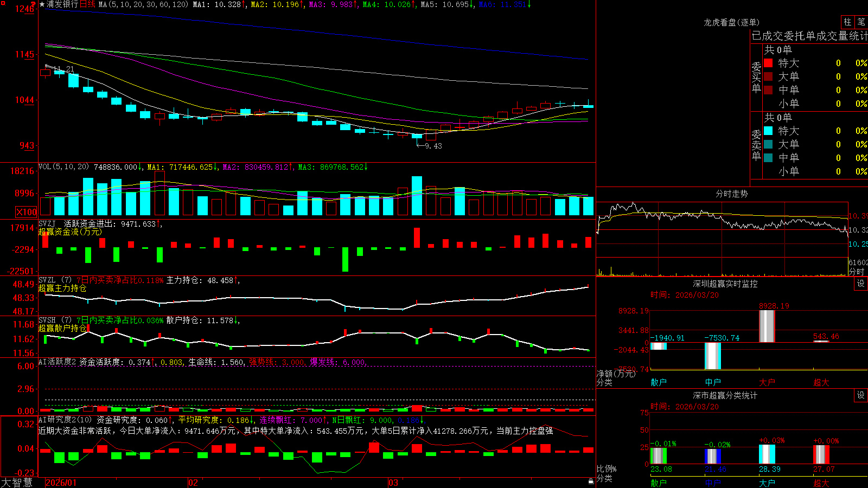Image resolution: width=868 pixels, height=488 pixels.
Task: Click the red 特大 buy-order color swatch
Action: tap(768, 63)
